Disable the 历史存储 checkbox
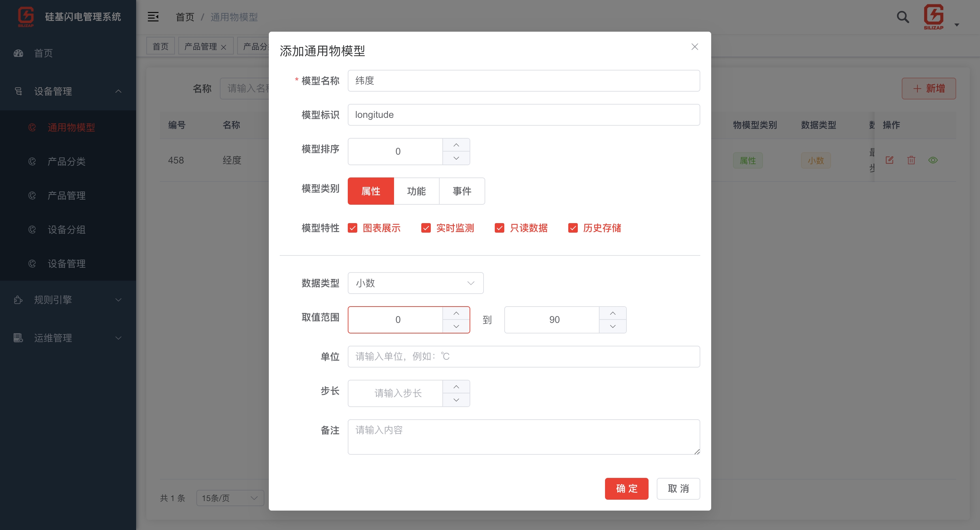The height and width of the screenshot is (530, 980). [573, 228]
